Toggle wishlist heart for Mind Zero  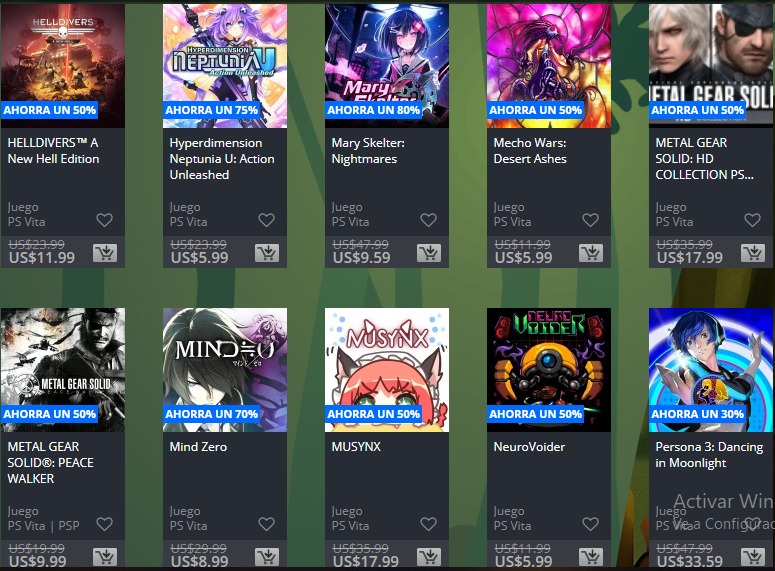(266, 524)
